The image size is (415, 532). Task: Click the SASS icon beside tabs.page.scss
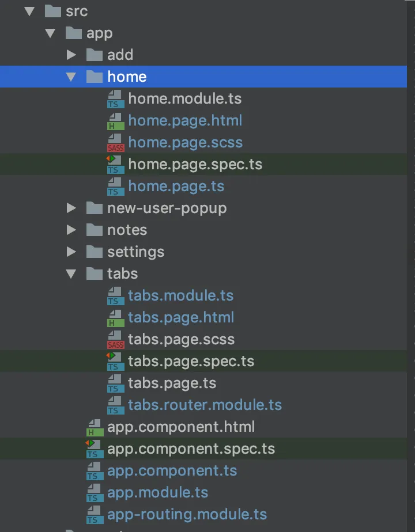pos(116,340)
